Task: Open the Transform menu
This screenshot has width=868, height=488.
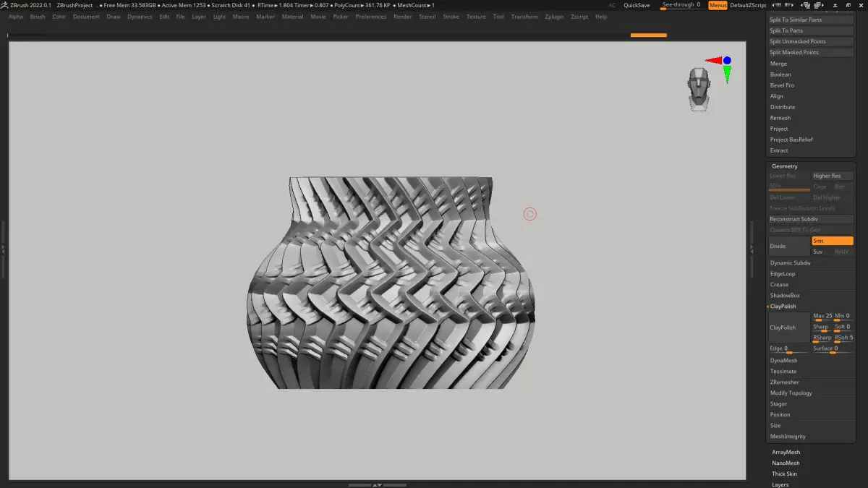Action: [x=524, y=17]
